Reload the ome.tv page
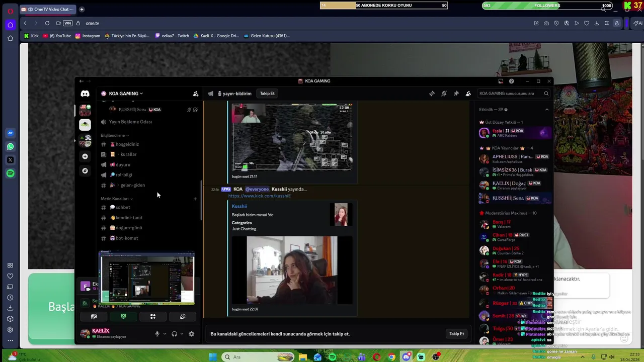The height and width of the screenshot is (362, 644). [x=47, y=23]
